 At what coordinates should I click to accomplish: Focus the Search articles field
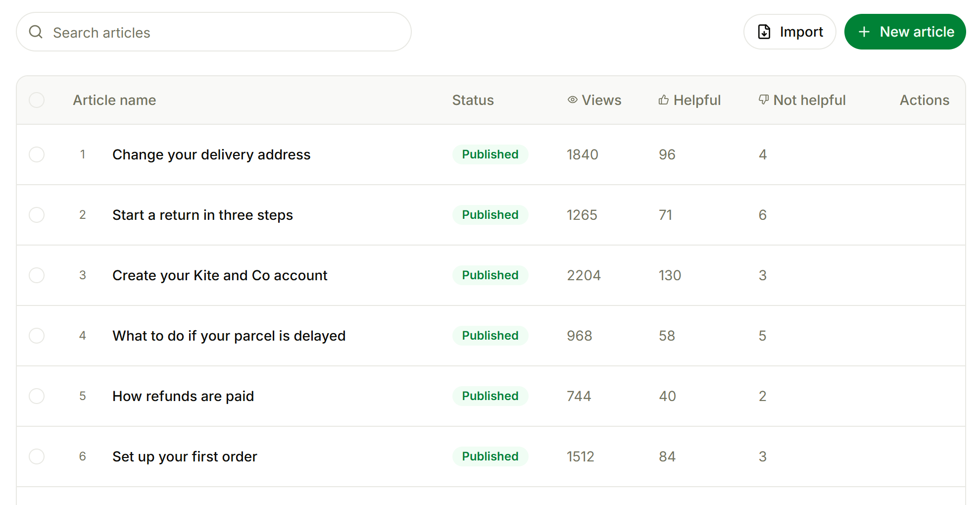point(214,32)
